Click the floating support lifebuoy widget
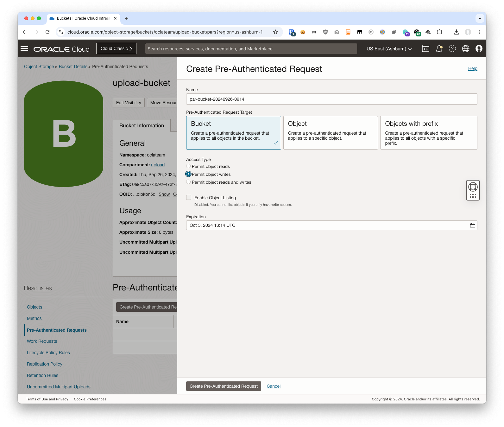Image resolution: width=504 pixels, height=427 pixels. pos(473,187)
